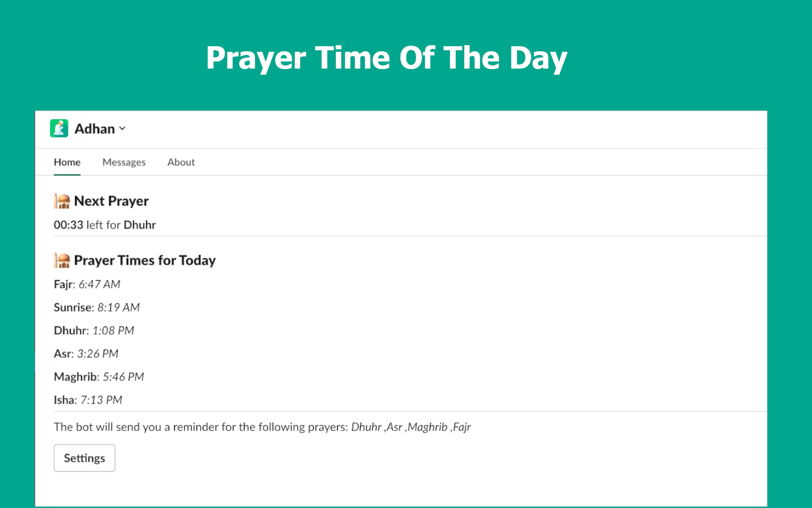This screenshot has height=508, width=812.
Task: Click the reminder prayers list text
Action: 411,427
